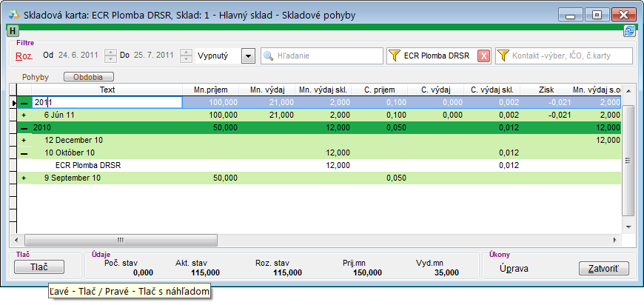Collapse the 10 Október 10 row
Image resolution: width=644 pixels, height=305 pixels.
pyautogui.click(x=24, y=153)
